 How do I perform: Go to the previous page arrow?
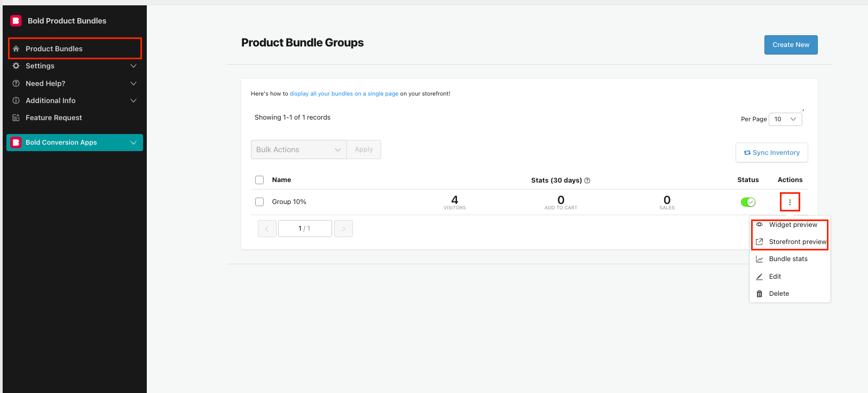pos(267,229)
